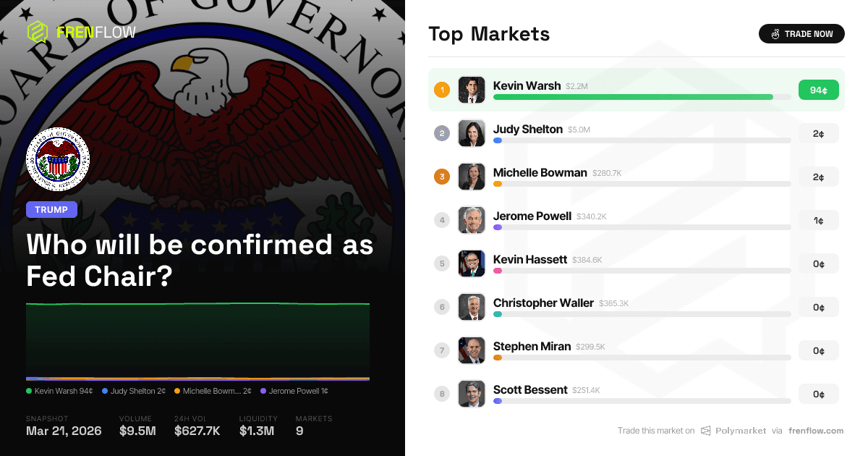
Task: Click Kevin Warsh 94¢ price button
Action: pos(818,90)
